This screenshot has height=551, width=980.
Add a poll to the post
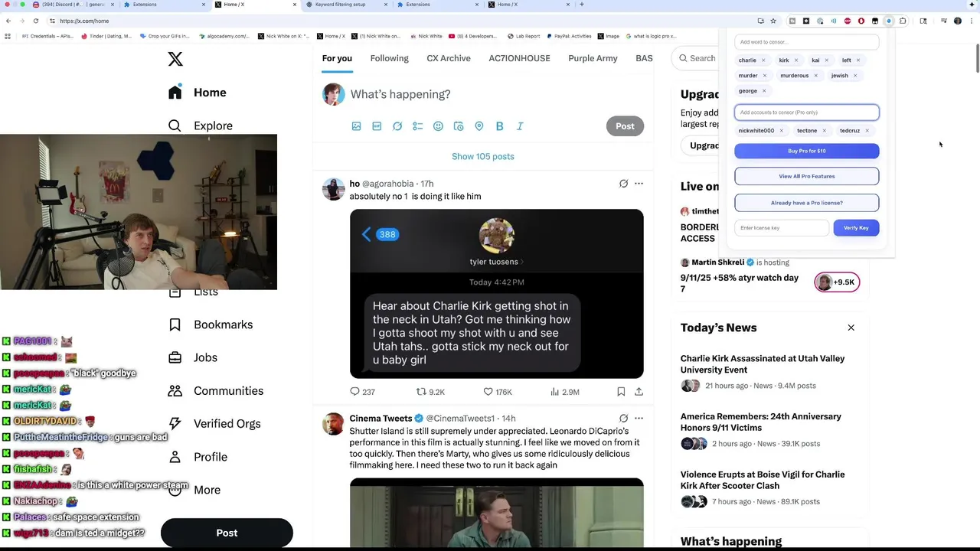417,126
